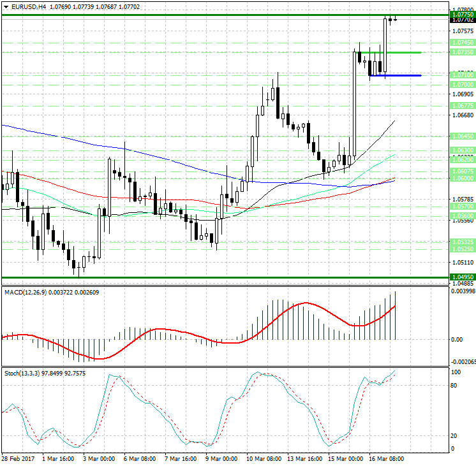The width and height of the screenshot is (476, 466).
Task: Select the green line segment at 1.07350
Action: (390, 52)
